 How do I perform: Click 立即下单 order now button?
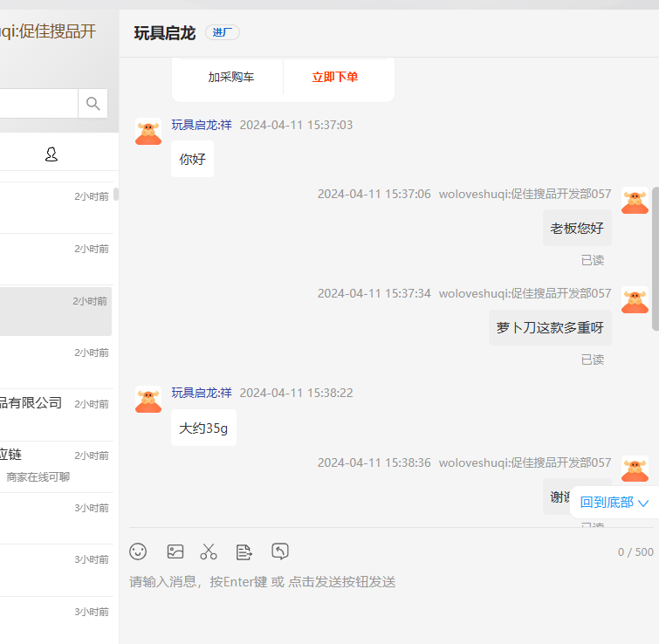[x=335, y=77]
